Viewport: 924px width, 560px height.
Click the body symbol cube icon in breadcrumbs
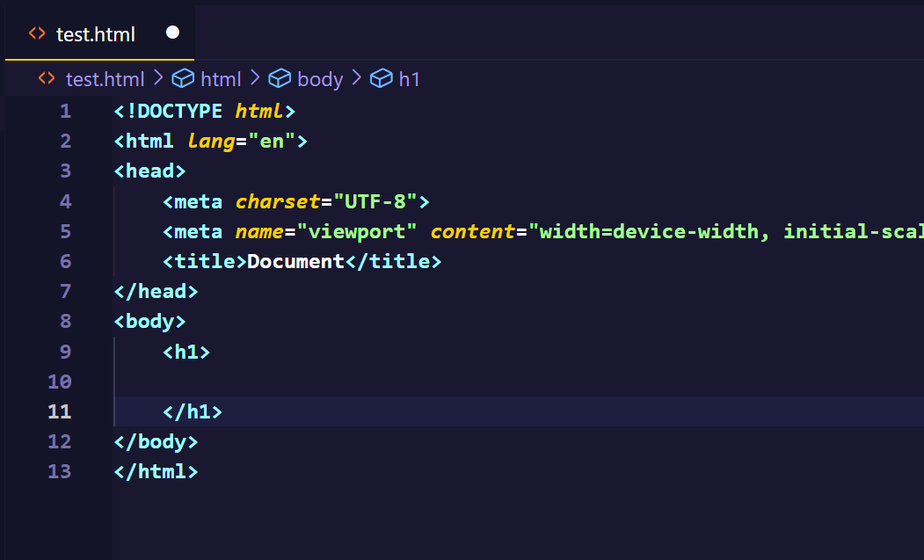coord(280,79)
